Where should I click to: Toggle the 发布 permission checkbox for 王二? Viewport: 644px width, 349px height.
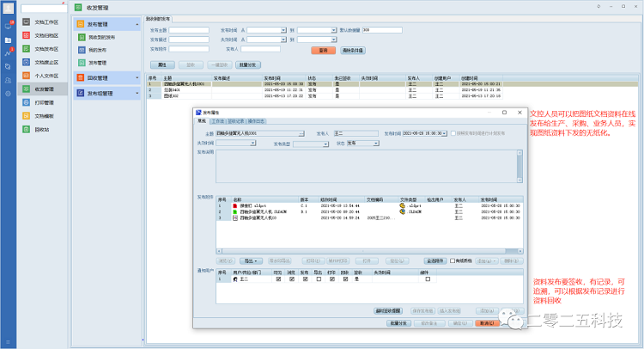[305, 279]
